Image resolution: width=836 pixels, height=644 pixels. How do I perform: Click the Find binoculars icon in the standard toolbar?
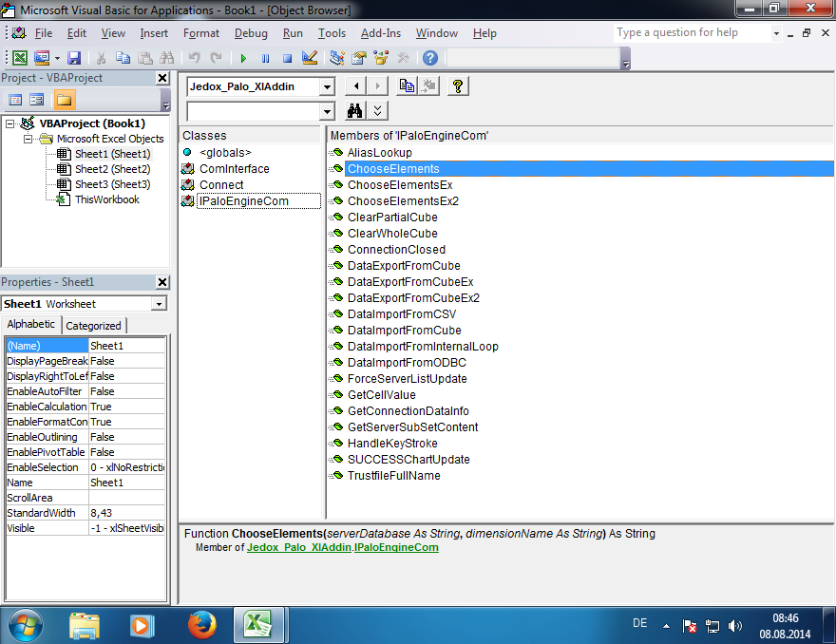(167, 58)
